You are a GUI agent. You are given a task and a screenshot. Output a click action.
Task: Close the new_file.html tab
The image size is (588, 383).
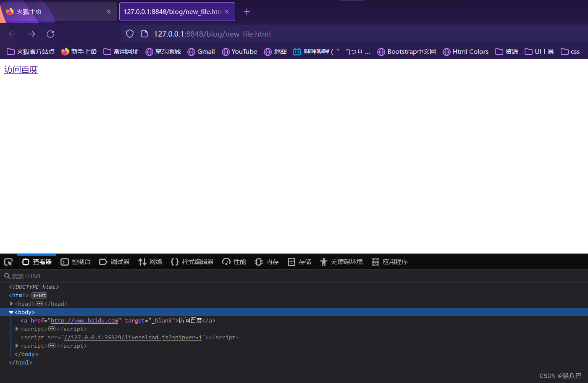(227, 12)
